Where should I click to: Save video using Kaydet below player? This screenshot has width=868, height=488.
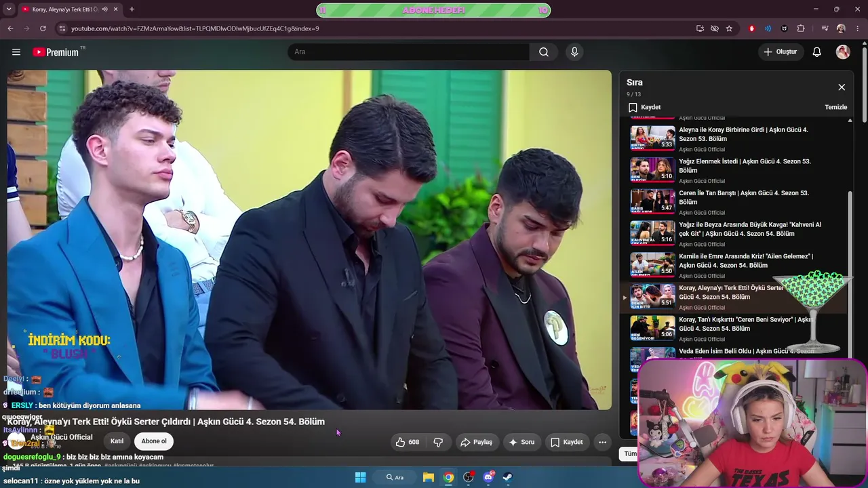tap(566, 442)
